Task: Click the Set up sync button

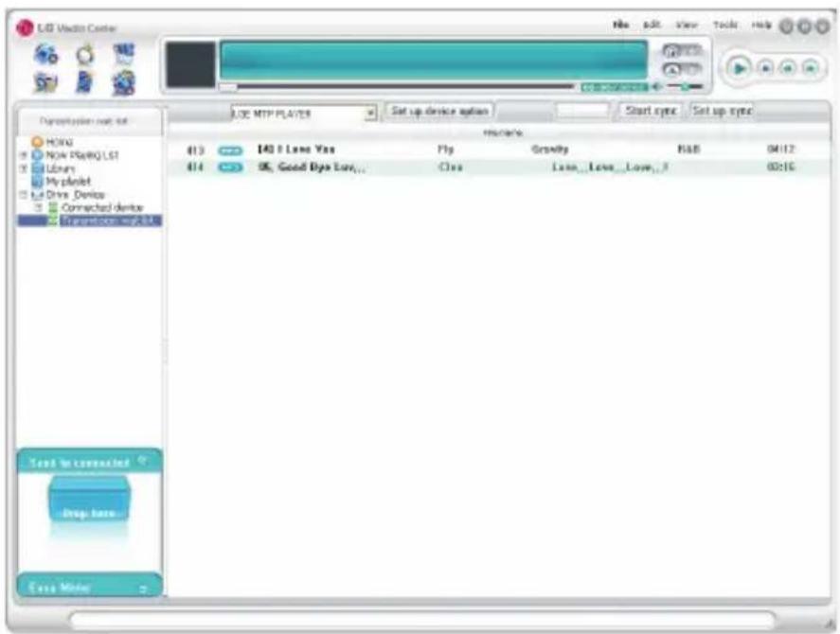Action: (723, 111)
